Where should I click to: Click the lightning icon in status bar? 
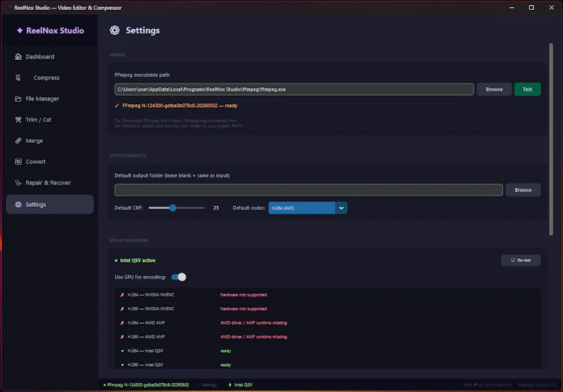[x=230, y=385]
